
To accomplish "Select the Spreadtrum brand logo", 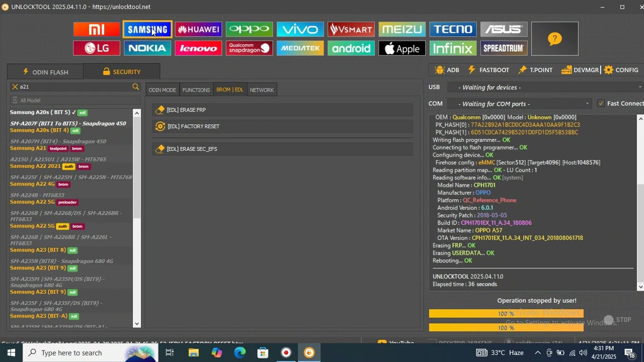I will [504, 48].
